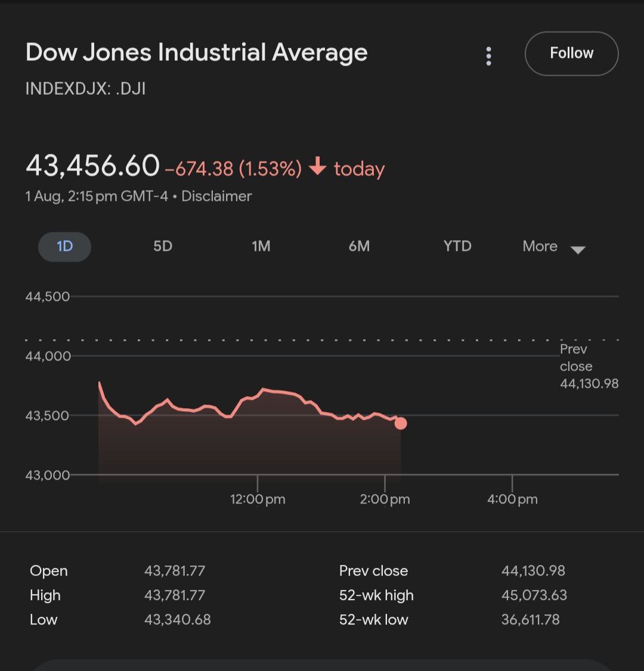Click the red down arrow indicator

point(318,167)
